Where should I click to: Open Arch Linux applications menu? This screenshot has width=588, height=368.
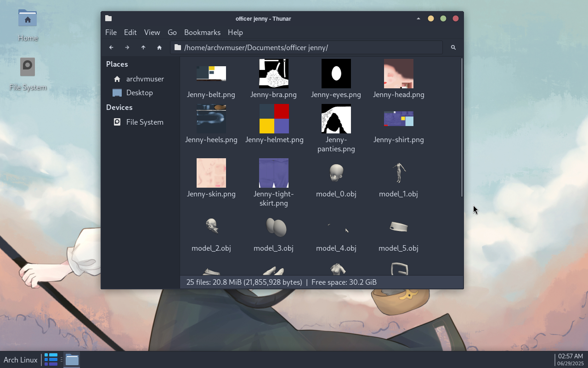[21, 360]
